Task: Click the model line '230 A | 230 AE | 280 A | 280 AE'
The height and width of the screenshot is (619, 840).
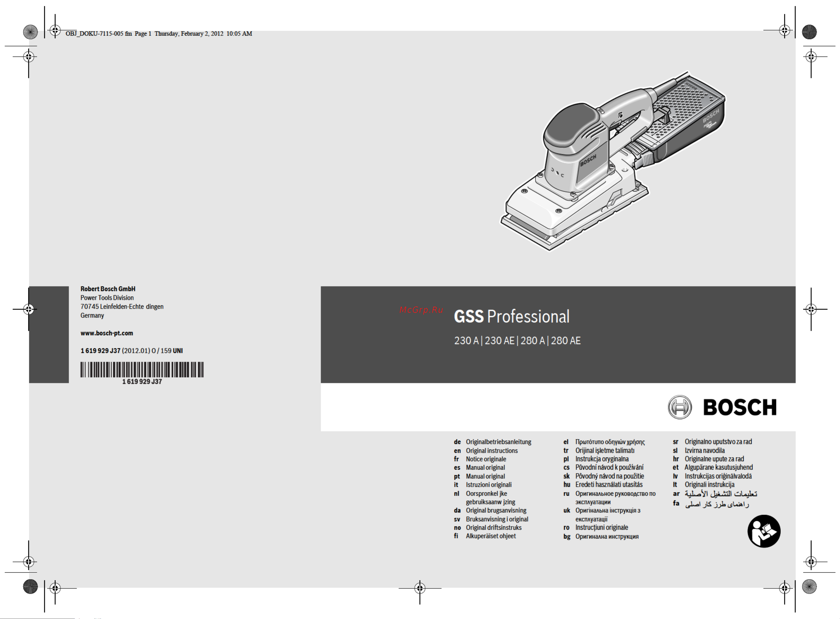Action: tap(517, 341)
